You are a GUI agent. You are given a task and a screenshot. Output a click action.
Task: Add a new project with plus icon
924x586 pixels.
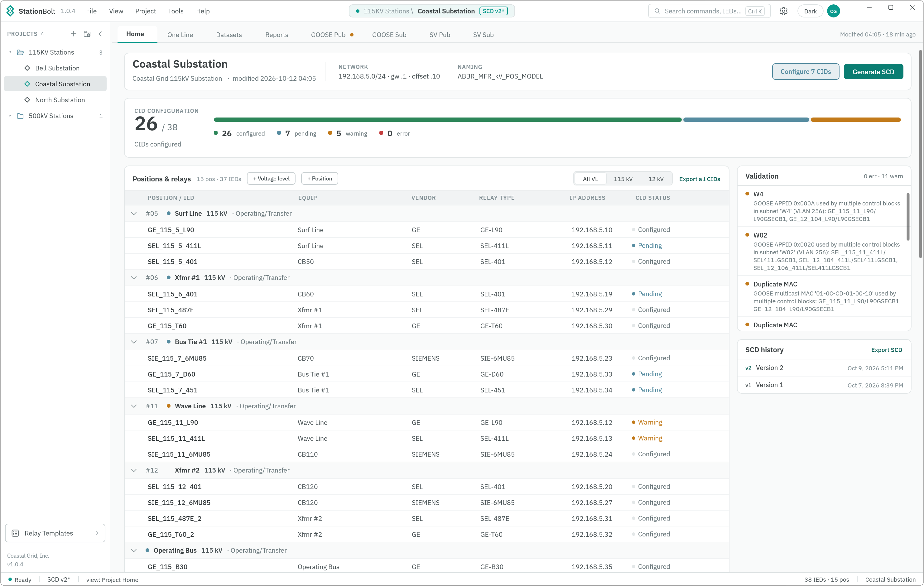coord(73,34)
